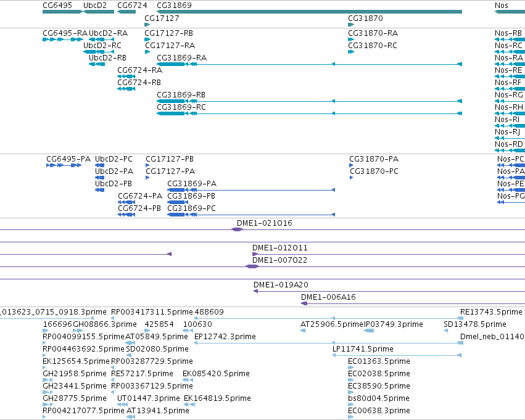
Task: Select transcript UbcD2-RB
Action: pos(107,58)
